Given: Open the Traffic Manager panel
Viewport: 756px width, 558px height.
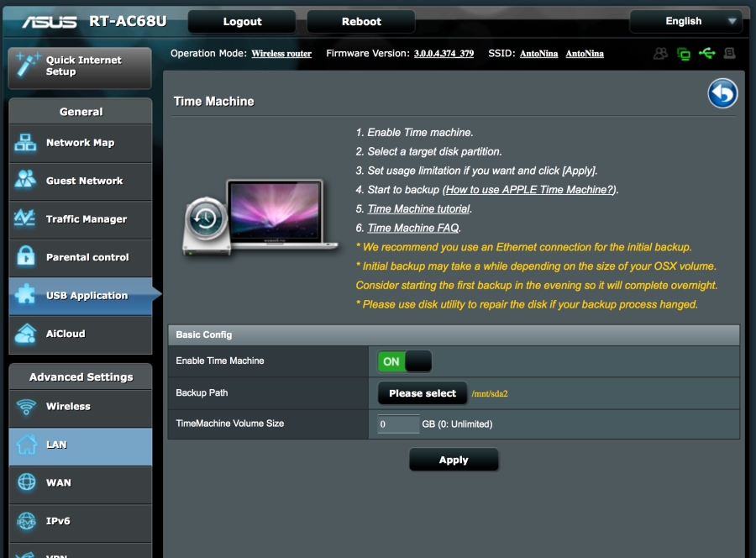Looking at the screenshot, I should 80,219.
